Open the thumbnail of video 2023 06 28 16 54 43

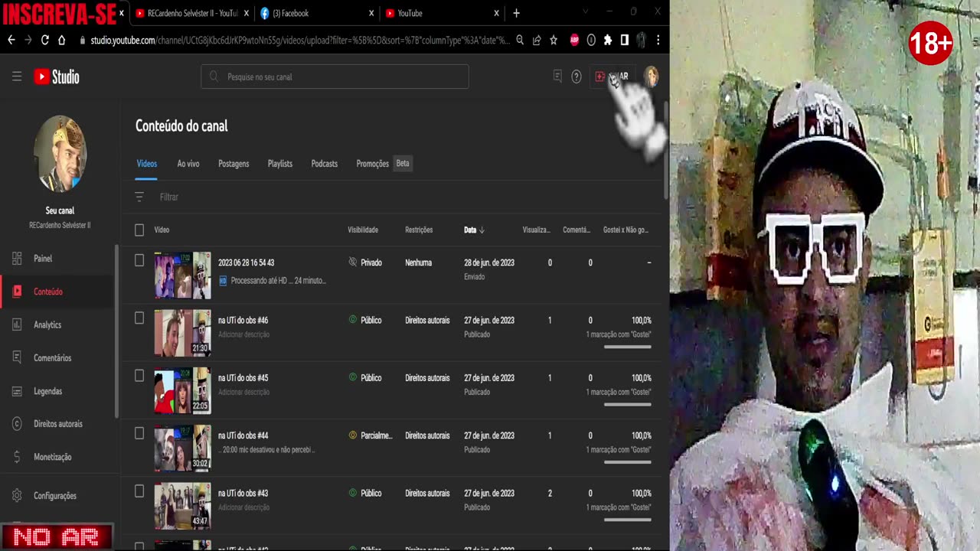182,275
